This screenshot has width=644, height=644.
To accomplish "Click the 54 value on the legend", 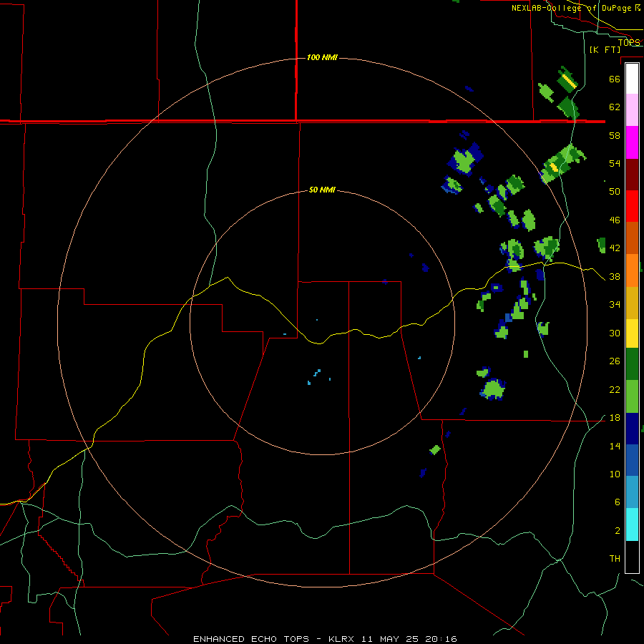I will point(615,163).
